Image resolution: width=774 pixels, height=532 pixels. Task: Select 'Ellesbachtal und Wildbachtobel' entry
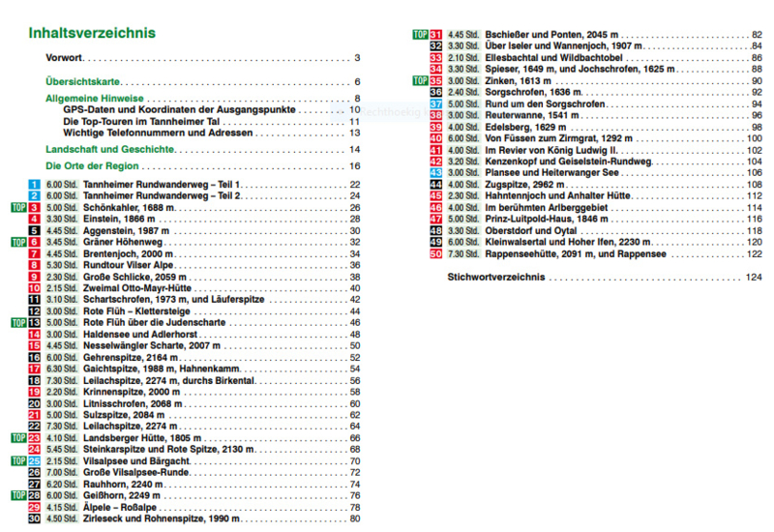pyautogui.click(x=553, y=58)
